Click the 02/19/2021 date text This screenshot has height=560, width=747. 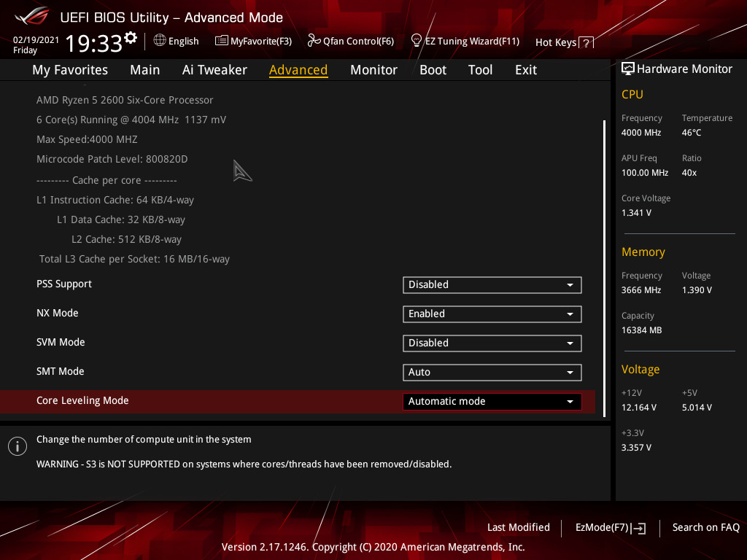[x=36, y=40]
